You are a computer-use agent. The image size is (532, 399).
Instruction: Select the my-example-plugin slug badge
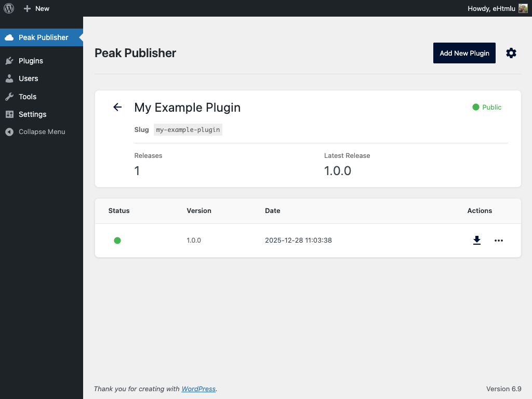pos(188,129)
